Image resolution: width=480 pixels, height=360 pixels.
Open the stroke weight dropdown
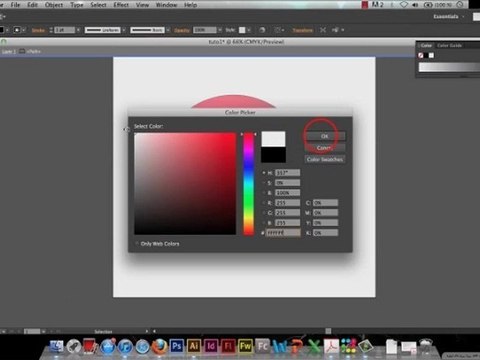78,30
